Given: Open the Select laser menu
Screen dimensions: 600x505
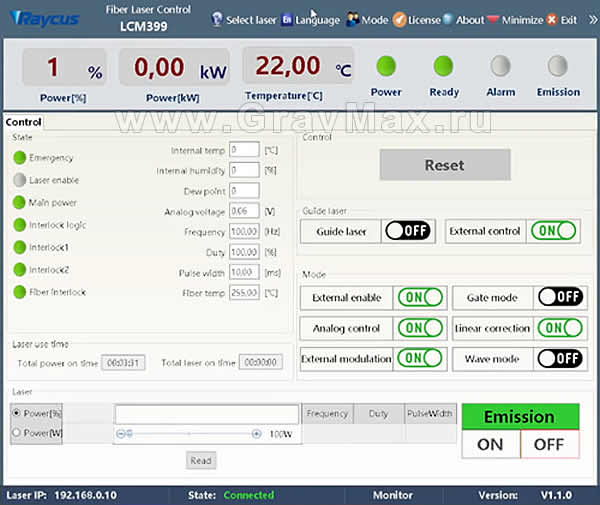Looking at the screenshot, I should point(251,20).
